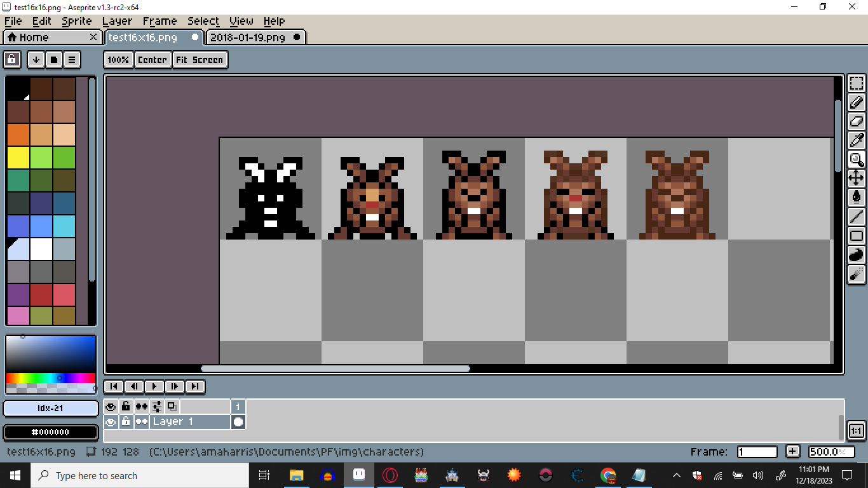Jump to the last frame
The height and width of the screenshot is (488, 868).
195,386
